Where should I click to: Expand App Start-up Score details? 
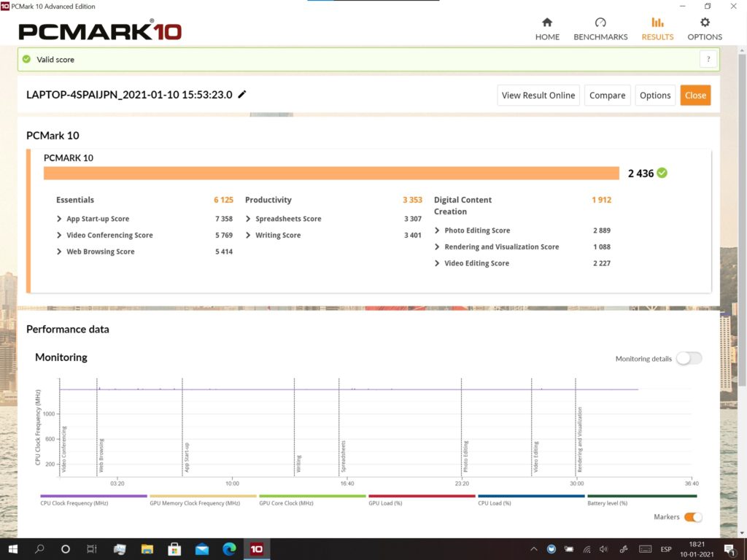coord(59,219)
